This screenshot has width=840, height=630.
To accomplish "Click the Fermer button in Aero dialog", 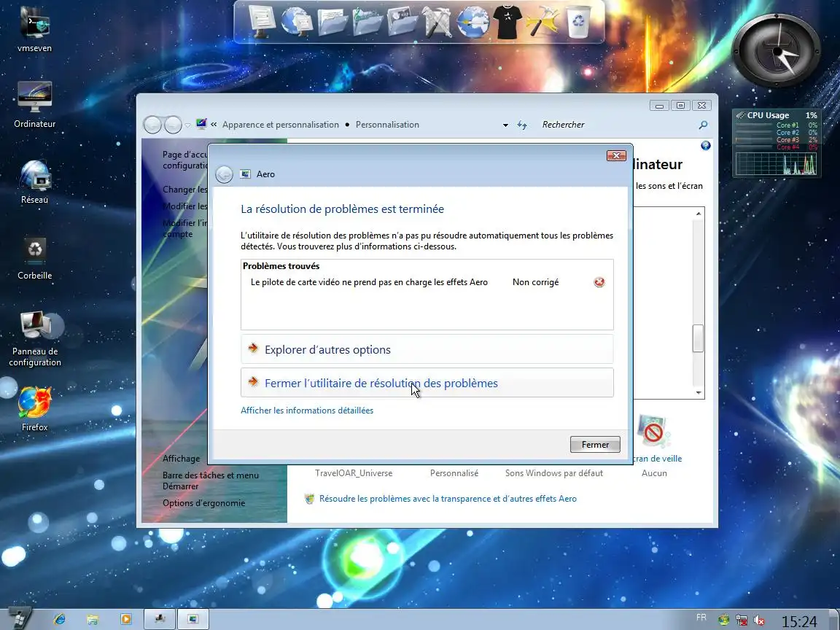I will tap(595, 445).
